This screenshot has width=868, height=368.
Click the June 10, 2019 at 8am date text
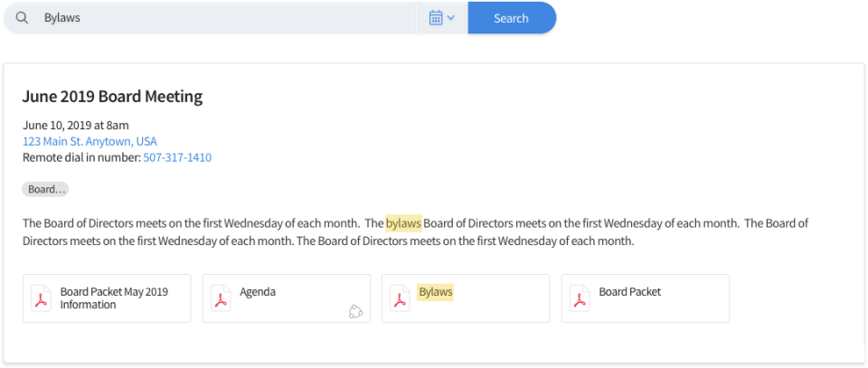[76, 125]
